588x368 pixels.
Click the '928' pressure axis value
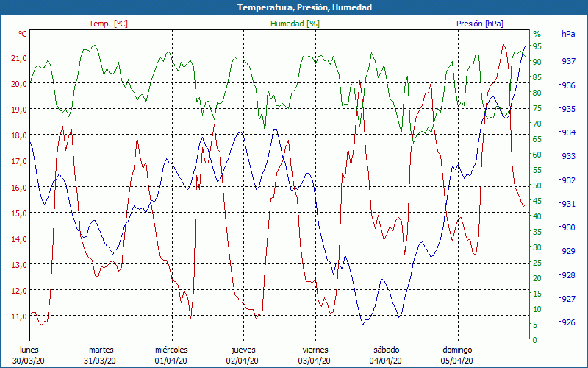[568, 275]
